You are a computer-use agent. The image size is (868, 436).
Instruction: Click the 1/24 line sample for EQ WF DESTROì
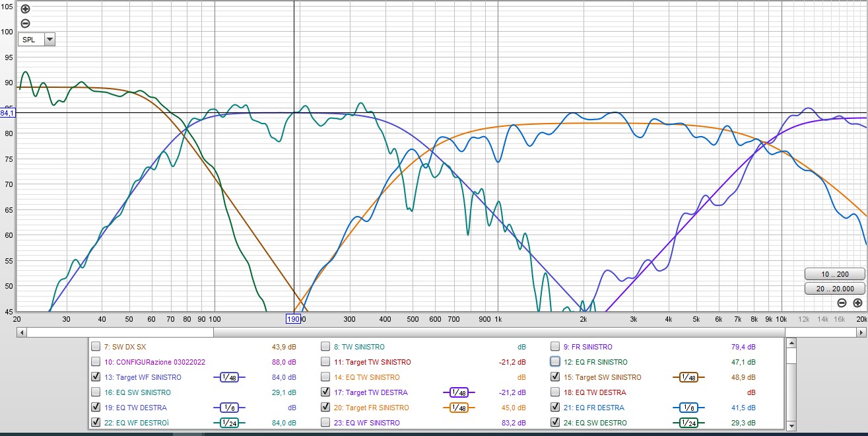229,423
